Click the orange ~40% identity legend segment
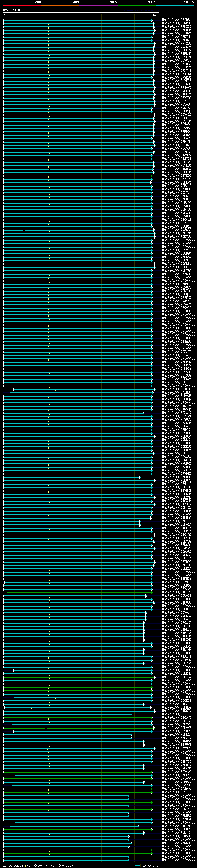The image size is (197, 868). coord(61,6)
